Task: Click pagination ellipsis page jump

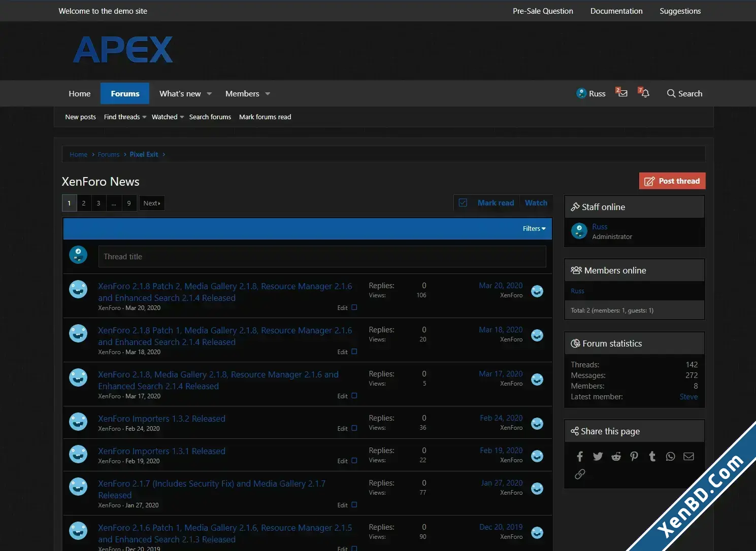Action: (114, 203)
